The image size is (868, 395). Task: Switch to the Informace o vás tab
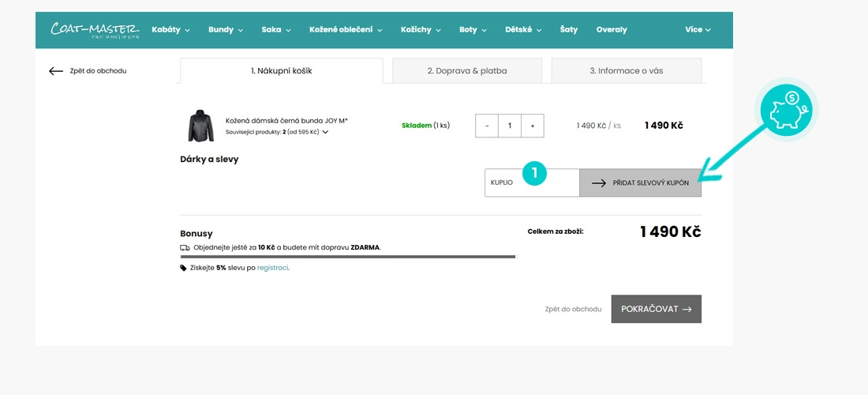click(626, 71)
